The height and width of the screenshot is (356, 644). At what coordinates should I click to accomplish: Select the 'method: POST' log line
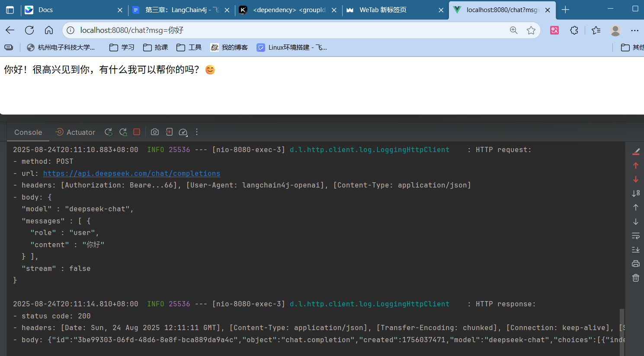(43, 161)
